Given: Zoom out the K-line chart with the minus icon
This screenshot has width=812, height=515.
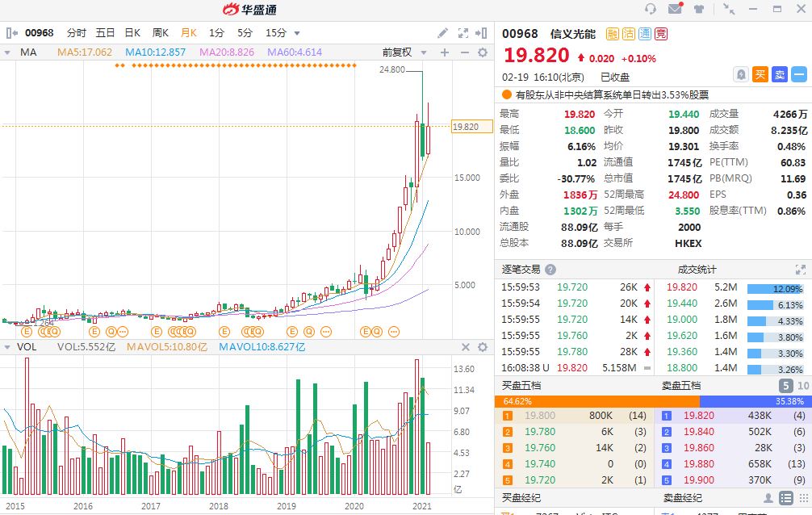Looking at the screenshot, I should tap(464, 52).
